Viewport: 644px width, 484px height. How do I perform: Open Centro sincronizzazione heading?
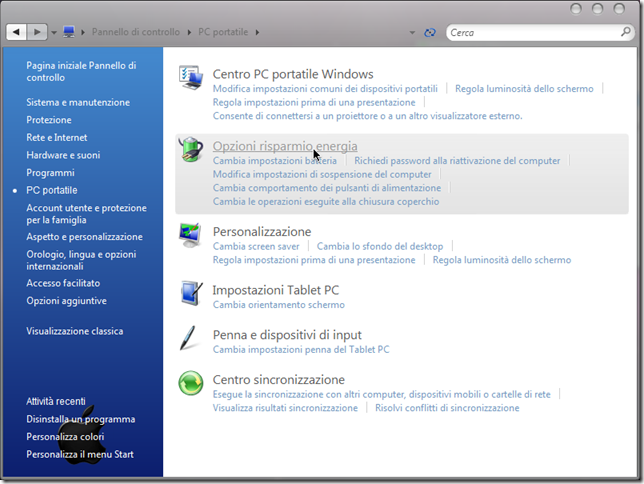[x=278, y=380]
